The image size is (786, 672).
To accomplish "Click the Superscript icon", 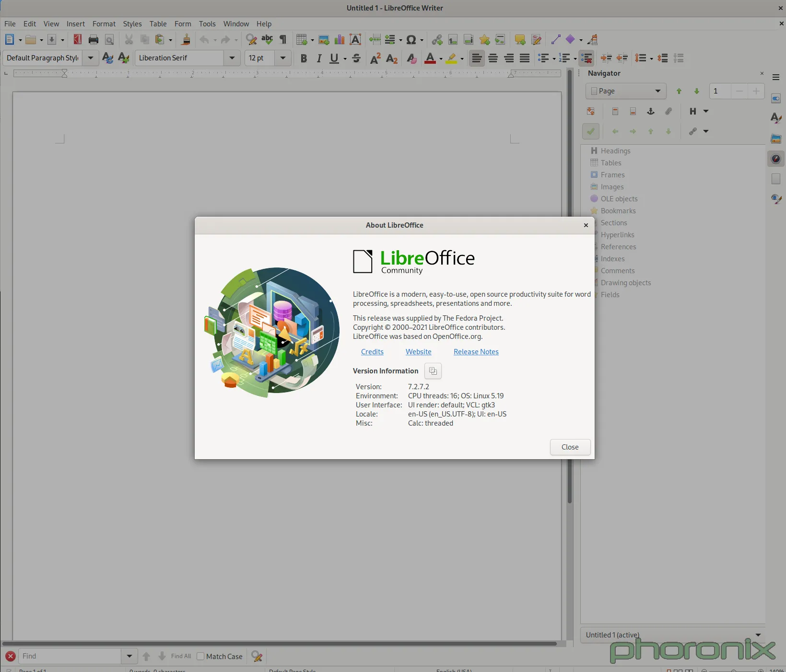I will (375, 58).
